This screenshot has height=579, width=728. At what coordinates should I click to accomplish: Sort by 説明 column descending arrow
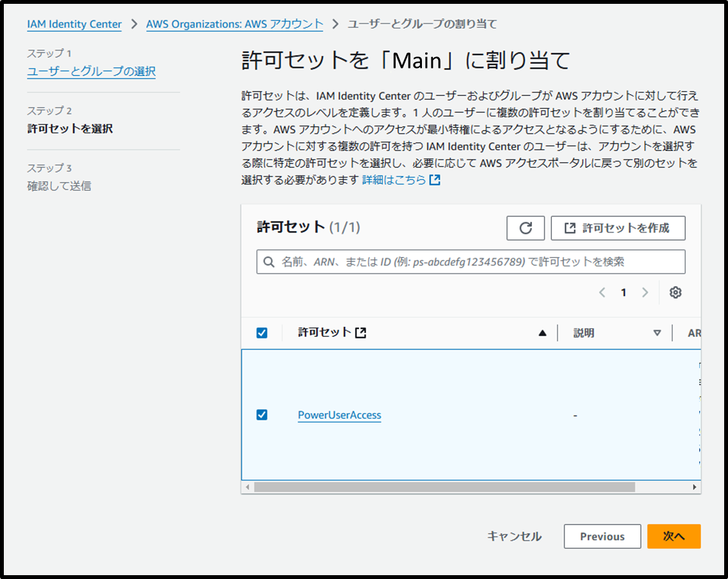tap(657, 333)
